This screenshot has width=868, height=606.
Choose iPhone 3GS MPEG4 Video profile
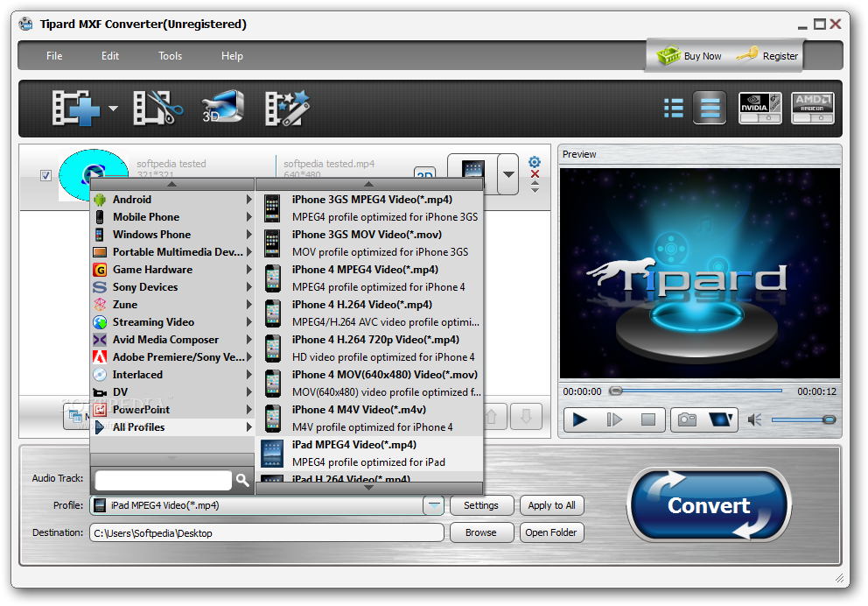pyautogui.click(x=370, y=208)
